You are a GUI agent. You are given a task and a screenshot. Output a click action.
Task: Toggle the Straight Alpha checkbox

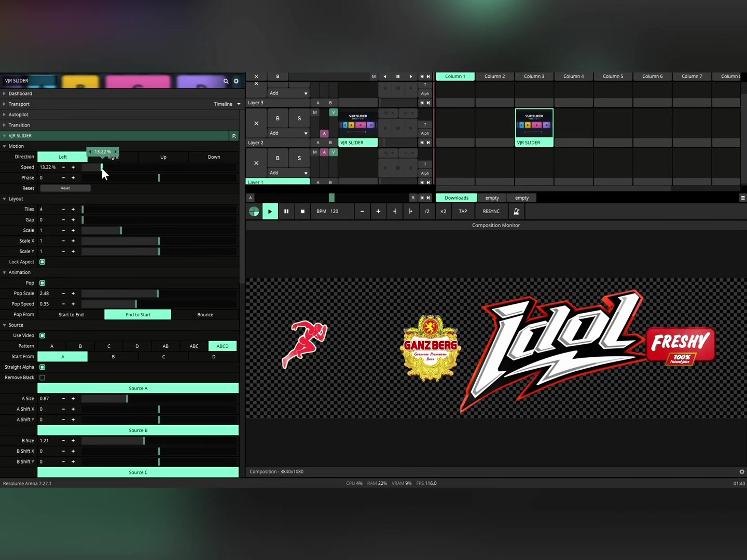point(43,367)
